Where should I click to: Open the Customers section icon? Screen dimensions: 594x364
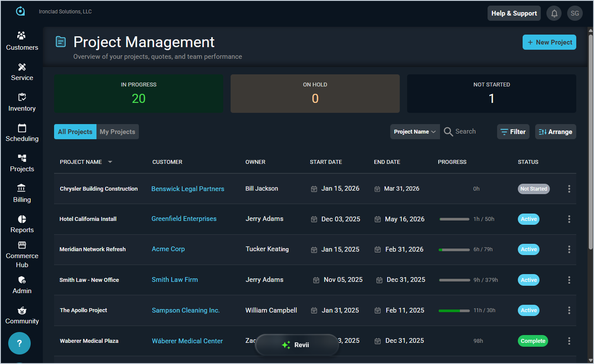[x=22, y=36]
